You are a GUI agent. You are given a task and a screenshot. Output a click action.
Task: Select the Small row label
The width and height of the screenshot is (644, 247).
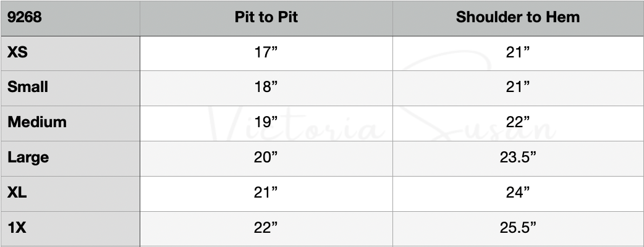[28, 87]
